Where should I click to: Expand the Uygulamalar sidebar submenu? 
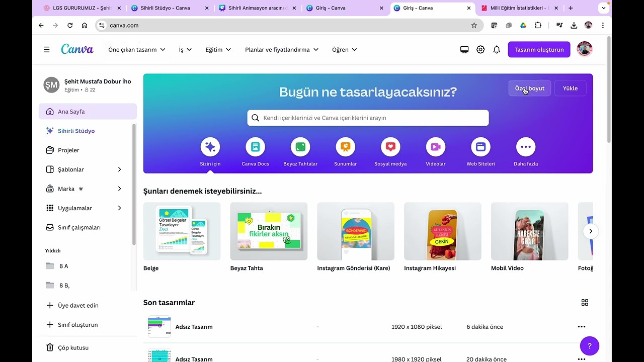(119, 208)
